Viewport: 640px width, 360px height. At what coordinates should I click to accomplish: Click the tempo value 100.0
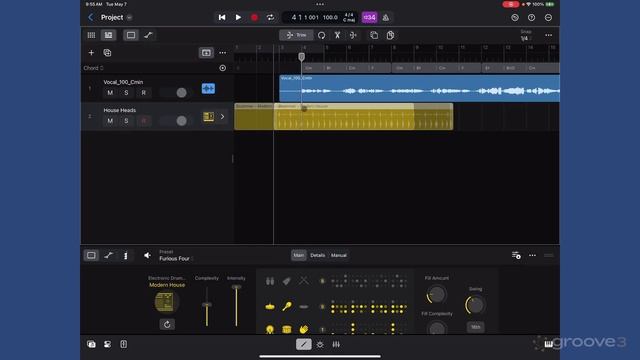[330, 18]
